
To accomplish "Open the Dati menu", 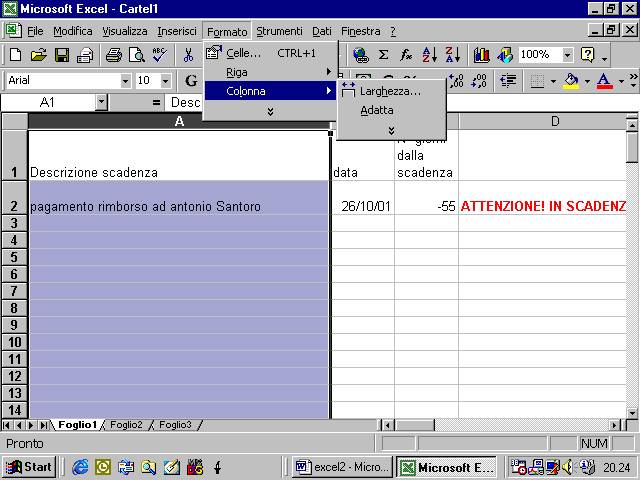I will (x=322, y=31).
